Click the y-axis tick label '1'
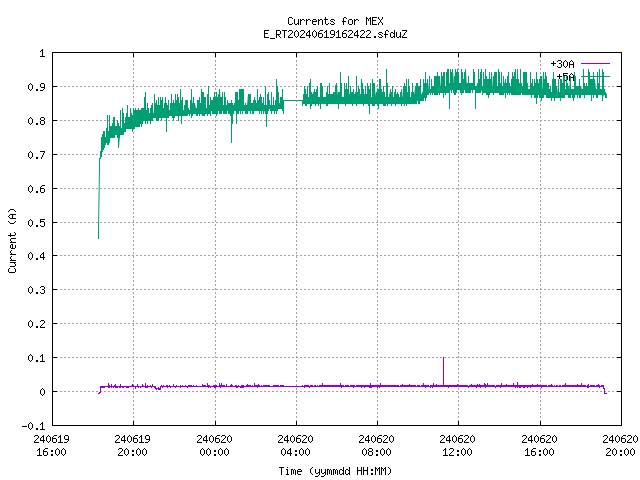Viewport: 640px width, 480px height. coord(42,53)
